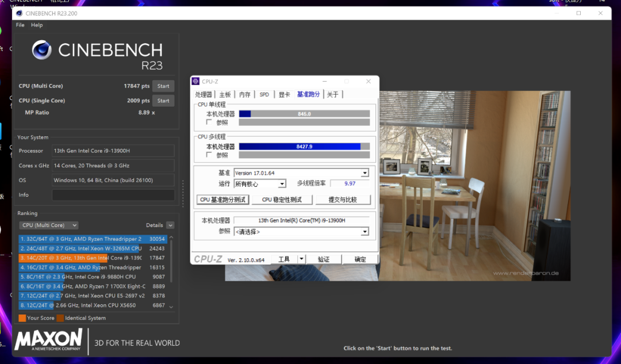Open the 工具 dropdown arrow in CPU-Z
Screen dimensions: 621x364
(301, 259)
